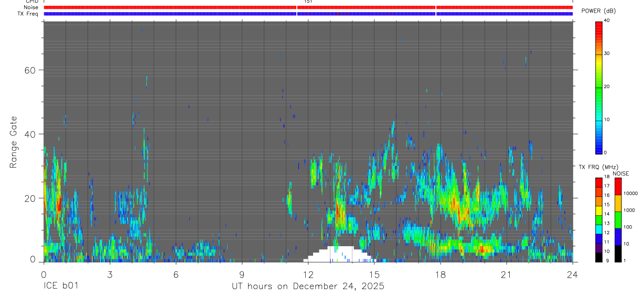Click the 'TX Freq' row label at top left
The image size is (644, 297).
(29, 14)
